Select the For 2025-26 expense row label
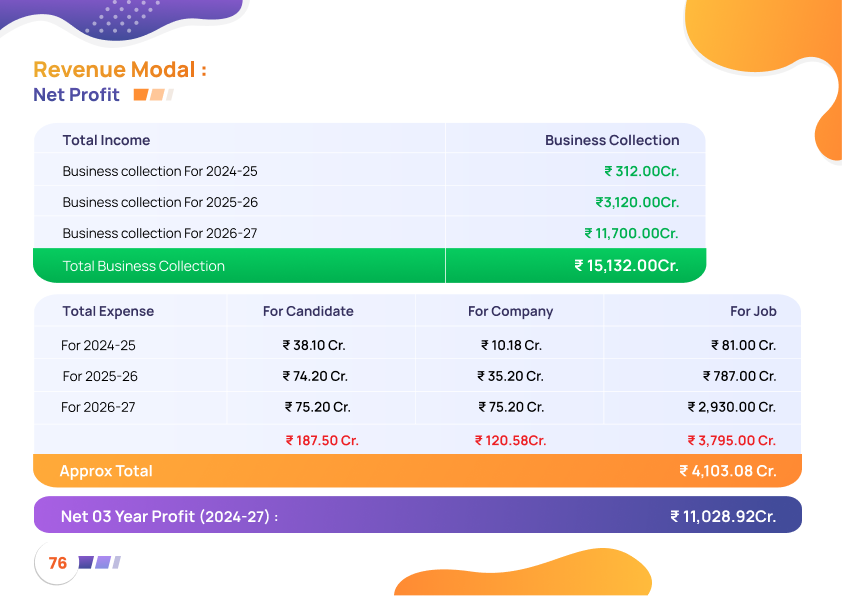842x596 pixels. [100, 376]
